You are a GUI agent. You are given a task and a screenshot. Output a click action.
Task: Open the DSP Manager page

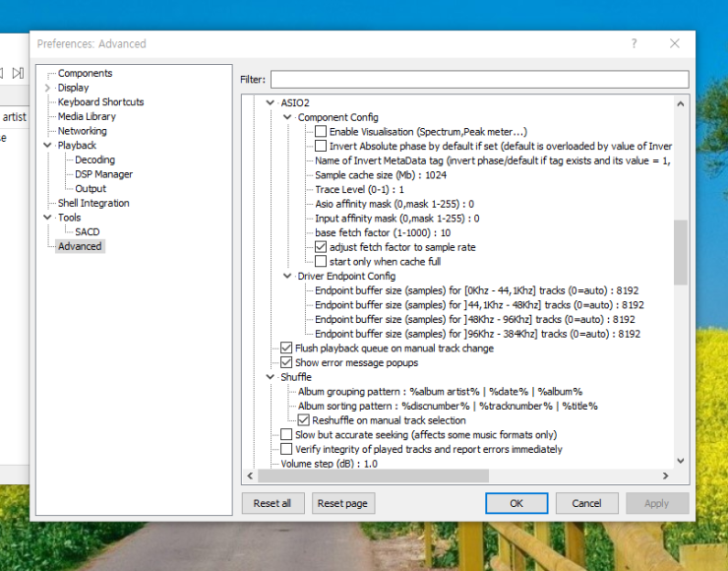click(x=104, y=174)
